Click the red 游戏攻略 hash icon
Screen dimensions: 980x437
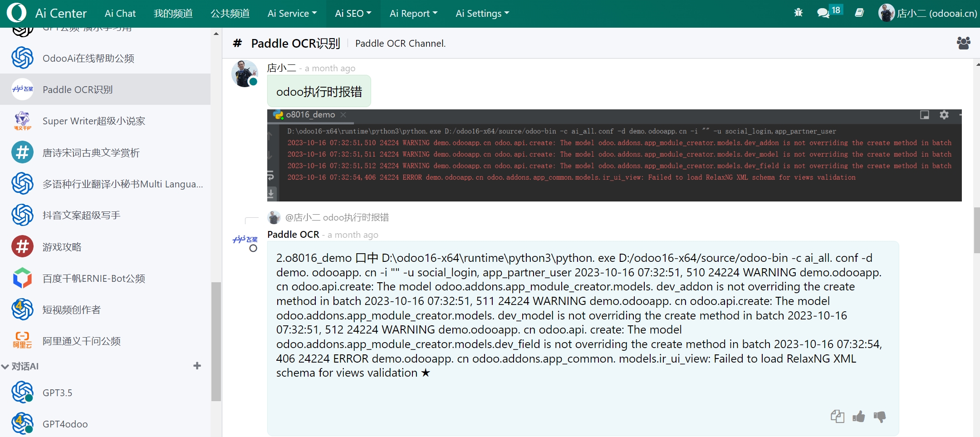(x=23, y=247)
